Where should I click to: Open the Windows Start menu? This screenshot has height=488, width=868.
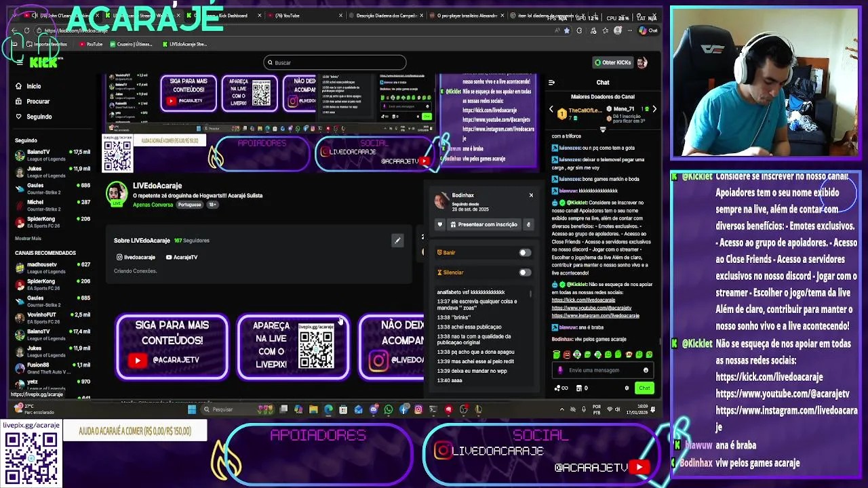[192, 409]
